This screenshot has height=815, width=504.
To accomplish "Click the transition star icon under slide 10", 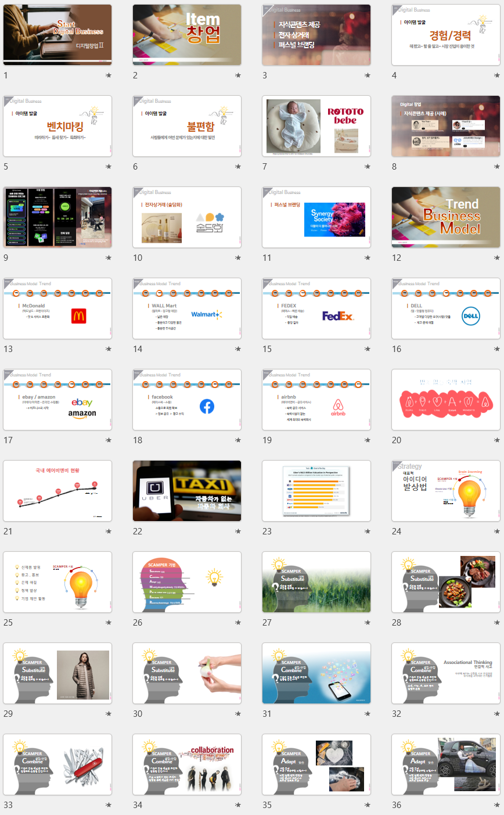I will [237, 258].
